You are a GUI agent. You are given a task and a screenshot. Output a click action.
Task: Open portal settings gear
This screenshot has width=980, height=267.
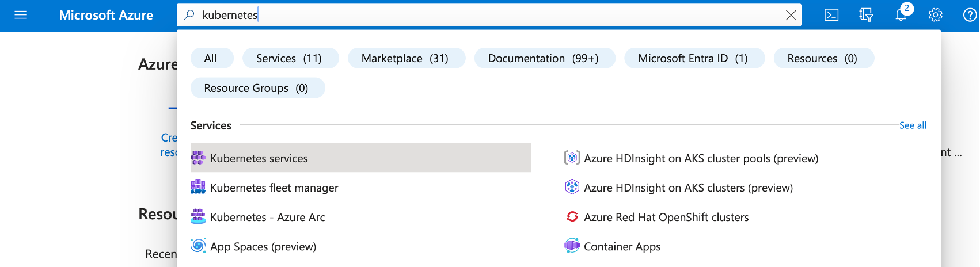coord(936,15)
